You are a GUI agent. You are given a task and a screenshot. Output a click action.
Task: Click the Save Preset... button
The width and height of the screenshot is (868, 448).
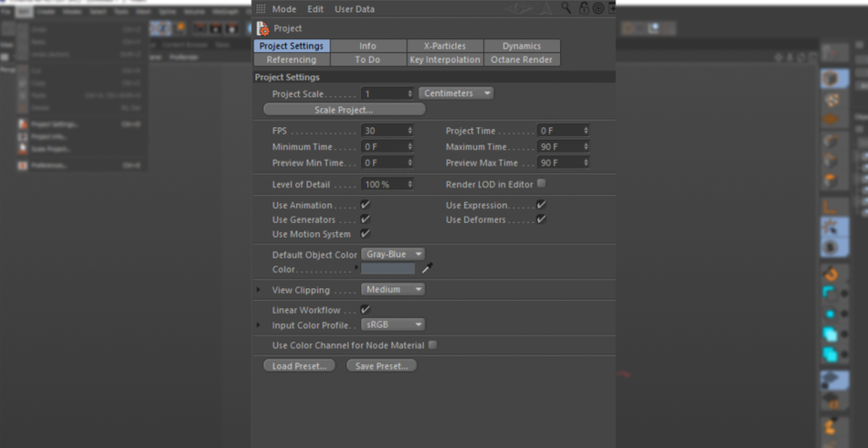point(381,366)
